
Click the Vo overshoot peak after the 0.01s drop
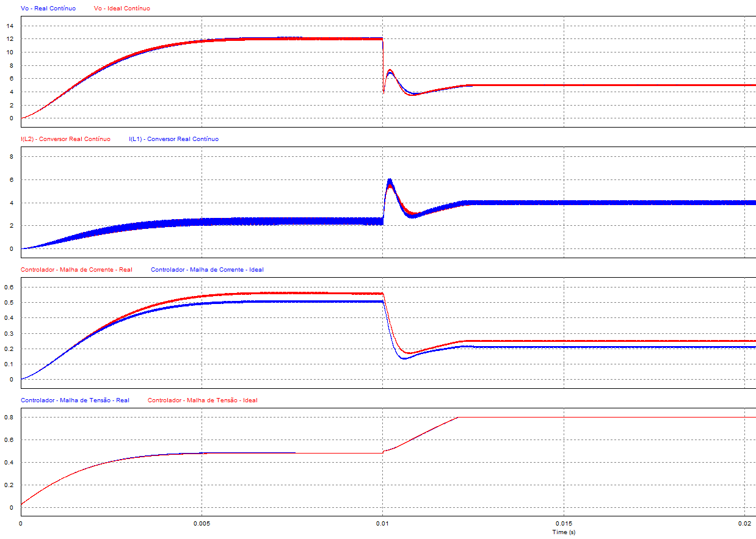coord(390,71)
